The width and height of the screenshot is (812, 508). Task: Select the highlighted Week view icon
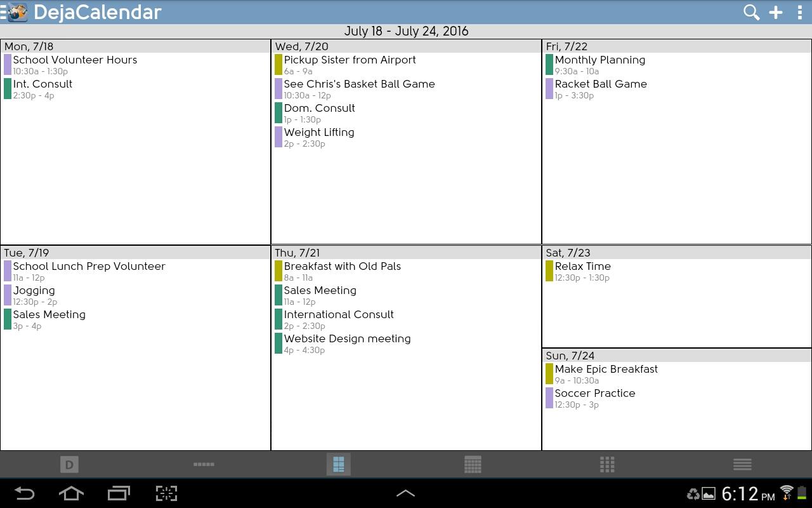coord(338,464)
